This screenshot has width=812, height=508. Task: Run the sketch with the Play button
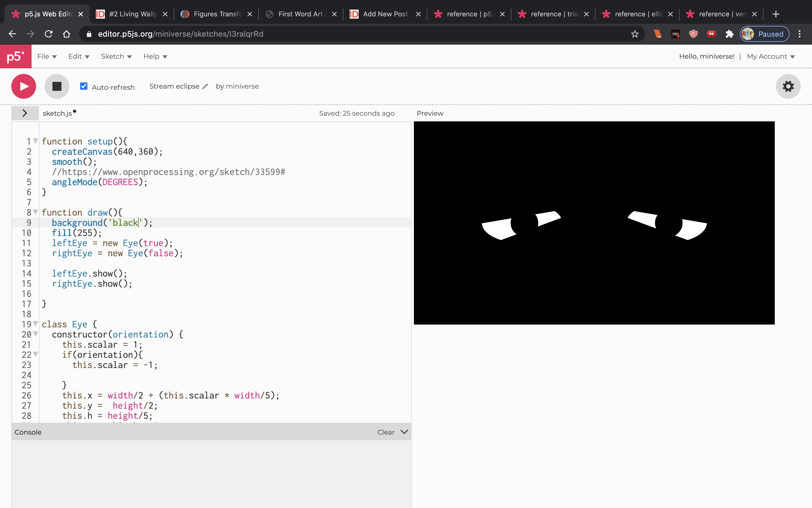(23, 86)
